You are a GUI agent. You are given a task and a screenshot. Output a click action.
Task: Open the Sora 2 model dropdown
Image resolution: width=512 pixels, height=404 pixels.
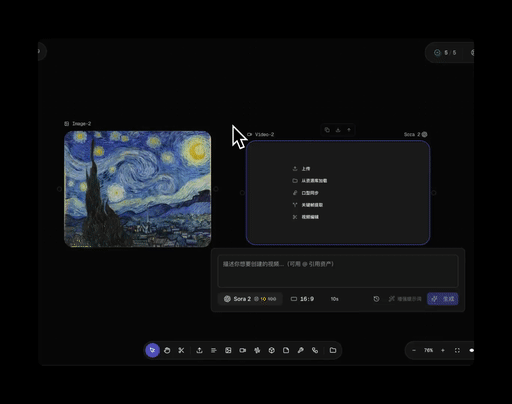point(250,299)
